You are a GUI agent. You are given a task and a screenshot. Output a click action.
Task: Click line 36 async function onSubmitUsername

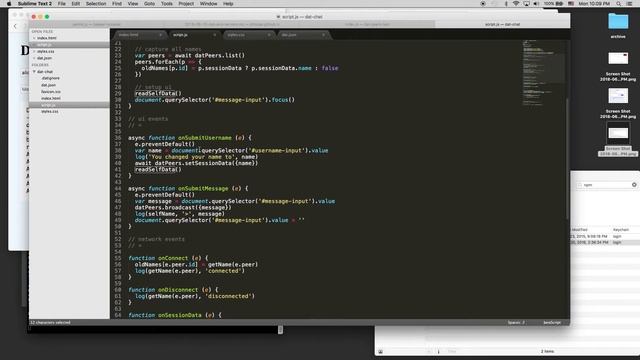[190, 138]
